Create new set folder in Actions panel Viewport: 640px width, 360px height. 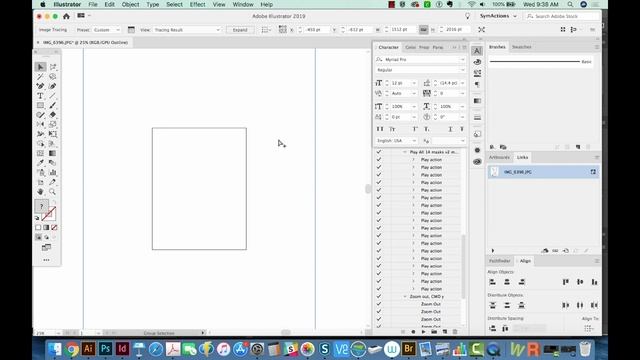tap(434, 332)
